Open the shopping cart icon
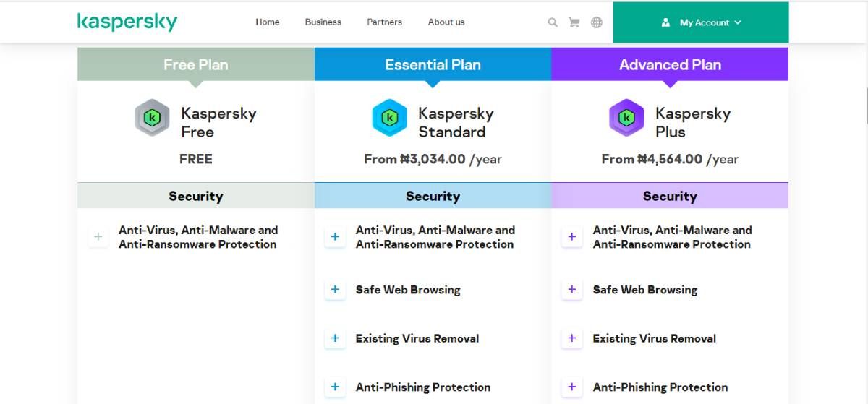 [574, 22]
